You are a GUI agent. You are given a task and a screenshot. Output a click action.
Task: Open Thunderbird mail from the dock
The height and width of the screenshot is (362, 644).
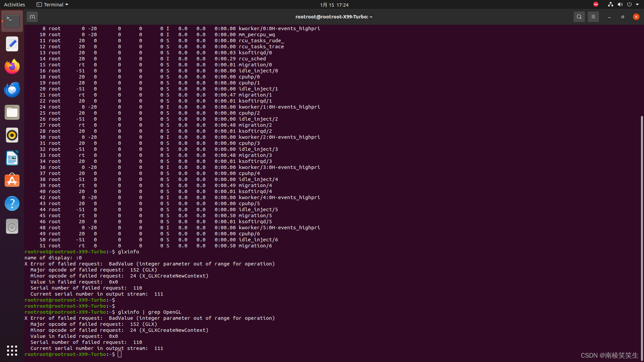click(12, 89)
